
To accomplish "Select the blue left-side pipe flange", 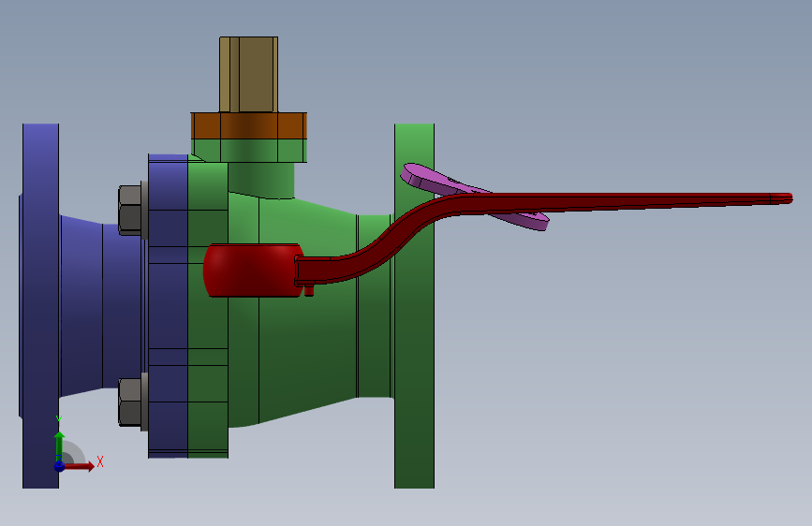I will [40, 305].
